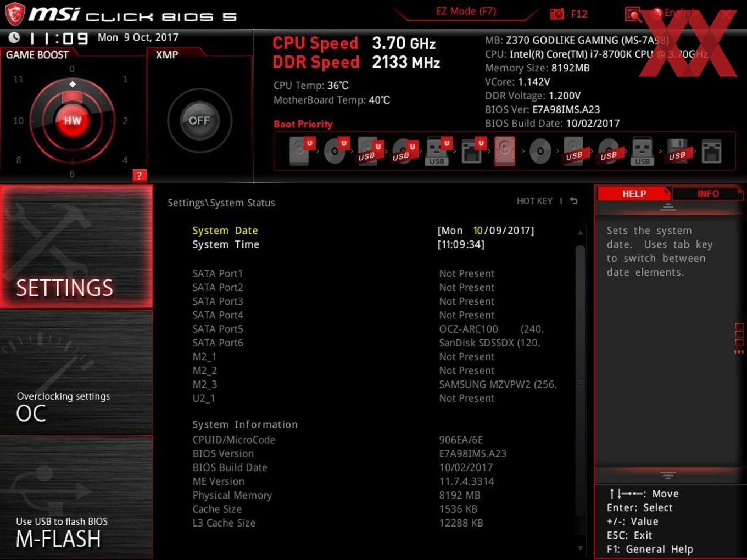Select the UEFI CD/DVD boot device icon
The width and height of the screenshot is (747, 560).
point(335,151)
